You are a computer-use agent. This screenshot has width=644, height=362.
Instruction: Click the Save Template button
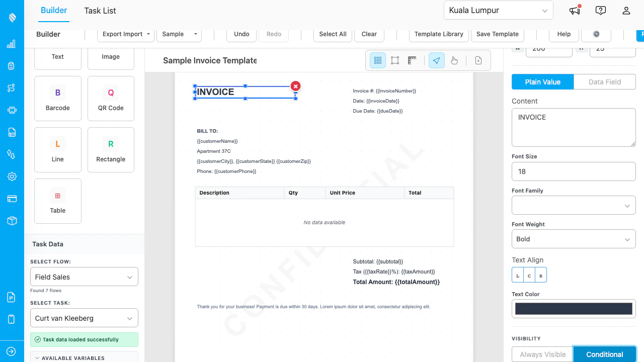[497, 34]
